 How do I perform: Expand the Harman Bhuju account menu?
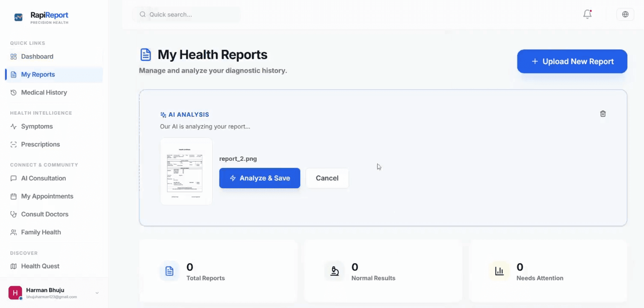[97, 293]
